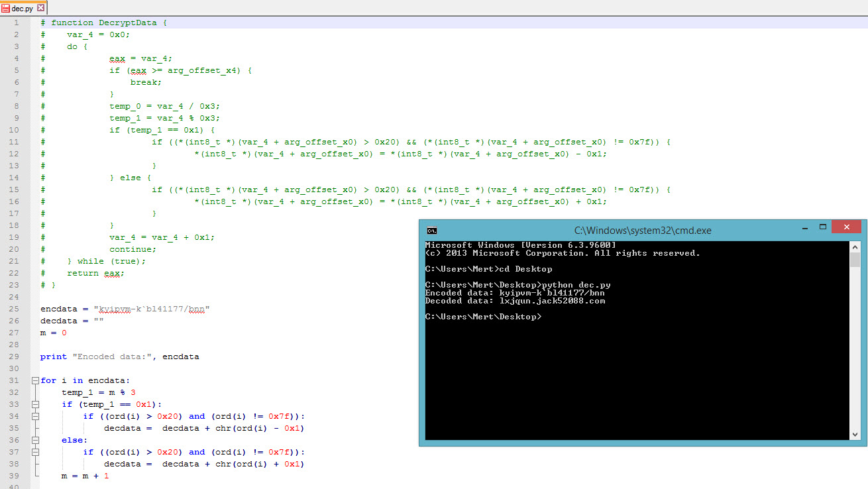Click 'var_4 = var_4 + 0x1;' on line 19
The height and width of the screenshot is (489, 868).
(x=162, y=237)
